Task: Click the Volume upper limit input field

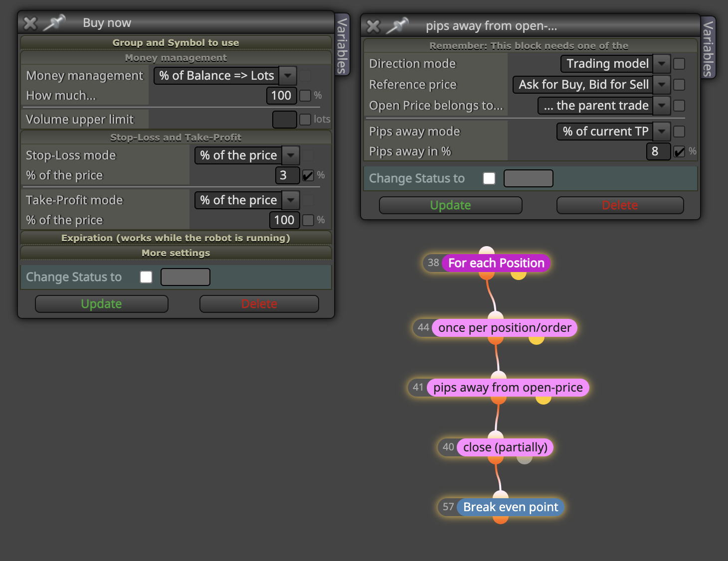Action: (x=285, y=119)
